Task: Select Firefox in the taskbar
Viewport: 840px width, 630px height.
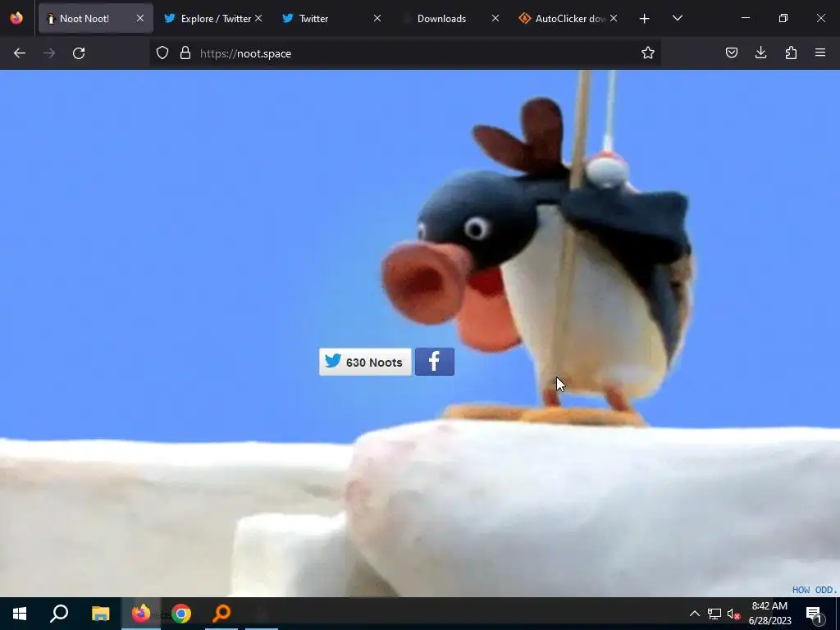Action: tap(141, 614)
